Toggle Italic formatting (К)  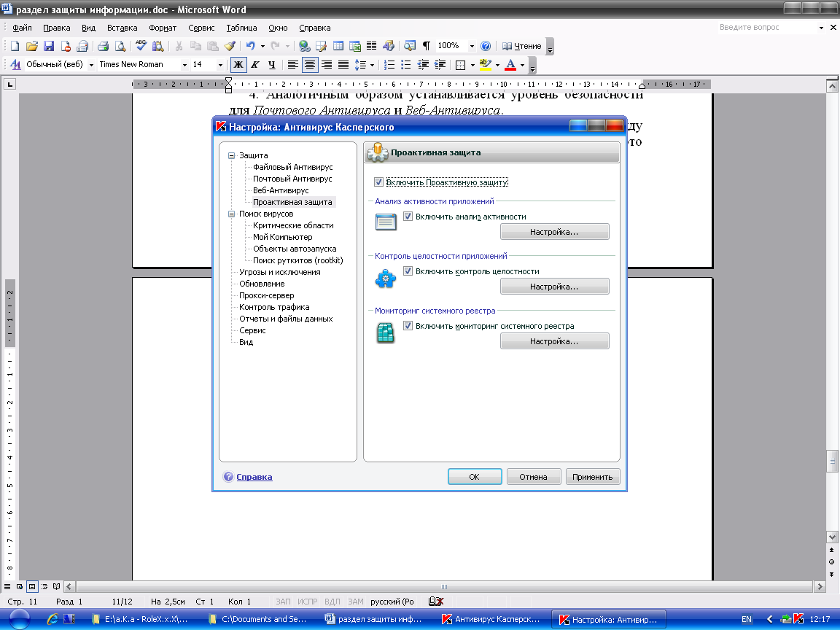[255, 65]
